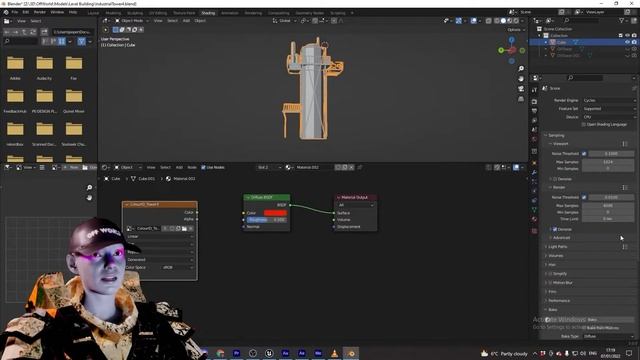Open the File menu
Image resolution: width=640 pixels, height=360 pixels.
15,12
